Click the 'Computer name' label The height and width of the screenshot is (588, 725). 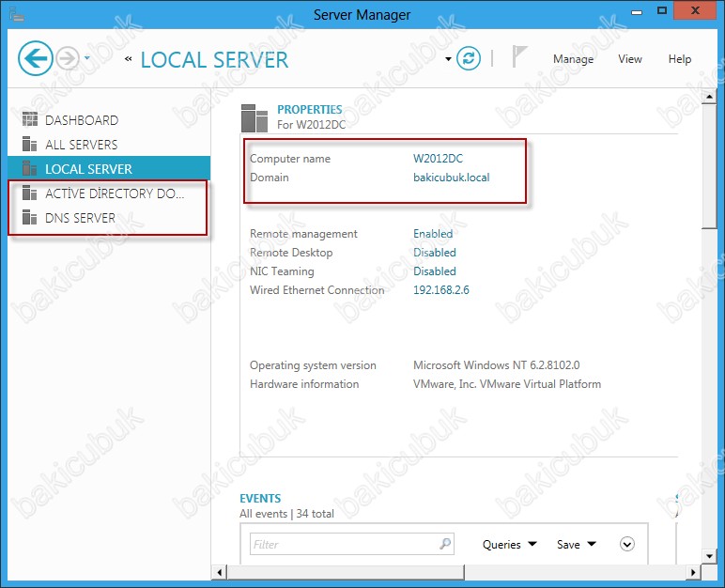pyautogui.click(x=290, y=159)
